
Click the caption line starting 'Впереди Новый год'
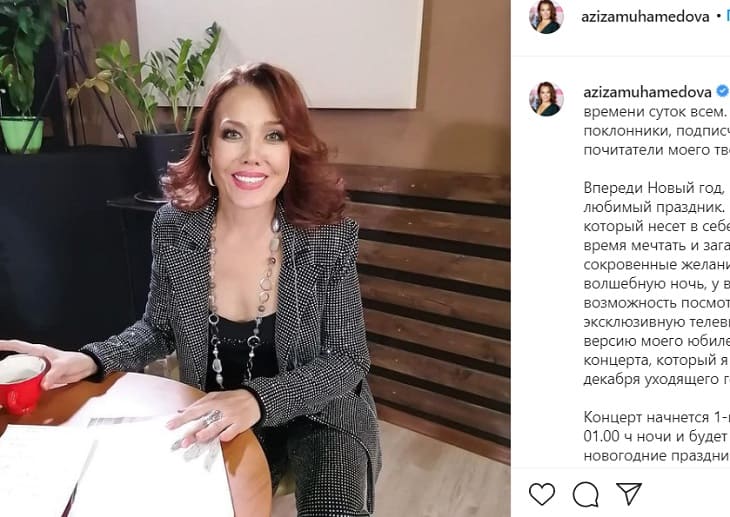[656, 188]
